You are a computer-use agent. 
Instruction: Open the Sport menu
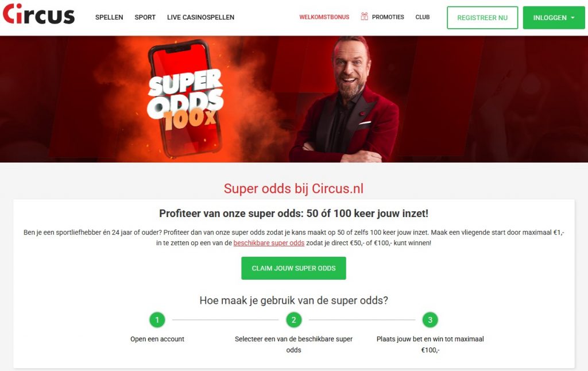tap(145, 17)
